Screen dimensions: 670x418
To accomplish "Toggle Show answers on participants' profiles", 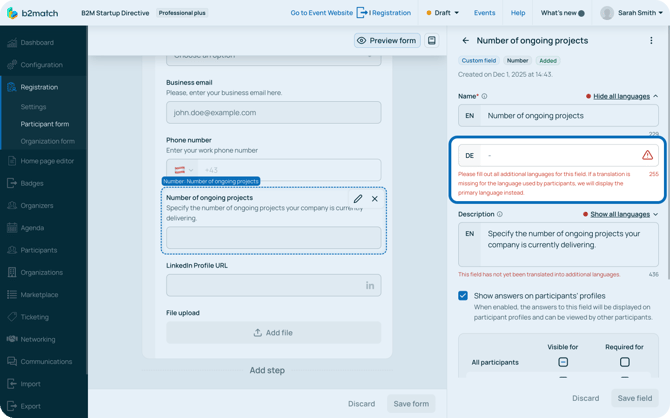I will point(463,296).
